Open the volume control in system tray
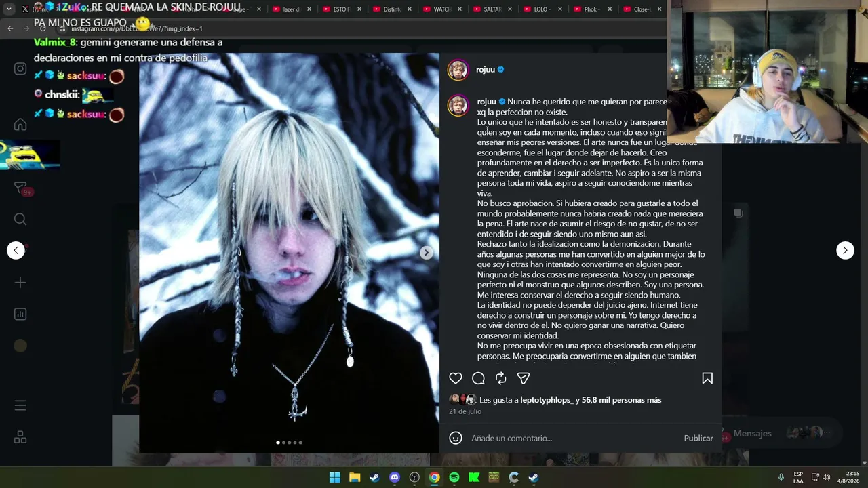 [826, 477]
